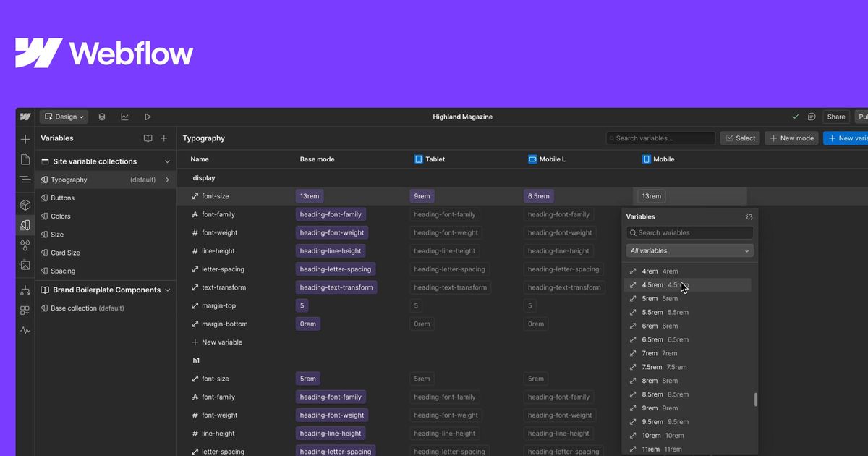Collapse Site variable collections section
This screenshot has height=456, width=868.
pyautogui.click(x=167, y=161)
